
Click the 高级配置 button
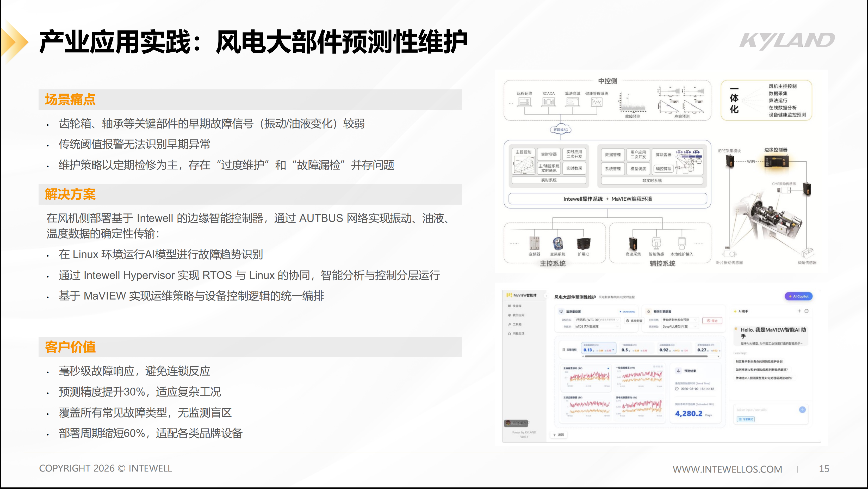634,321
